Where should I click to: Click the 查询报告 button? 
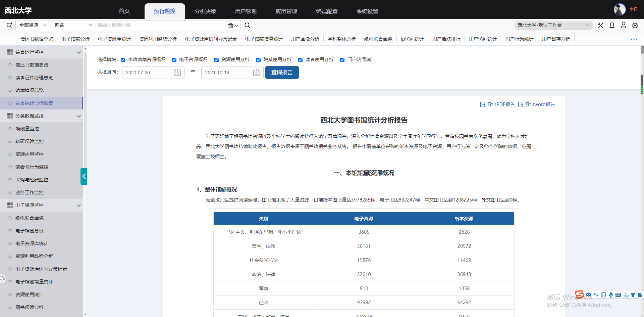(282, 73)
